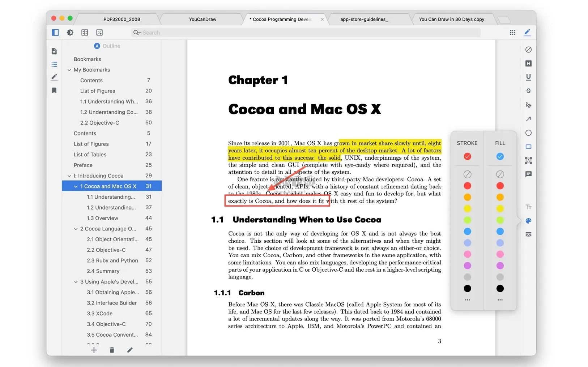The height and width of the screenshot is (367, 588).
Task: Select the Strikethrough tool
Action: point(528,90)
